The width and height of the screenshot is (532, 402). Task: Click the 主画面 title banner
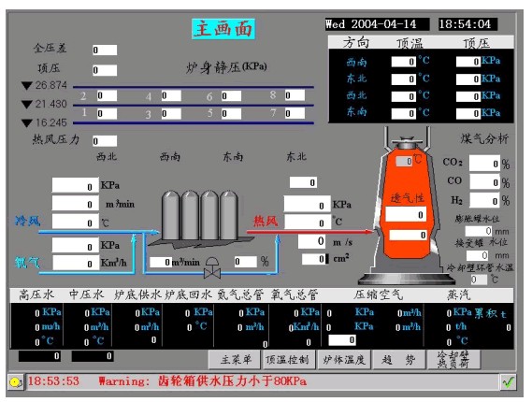click(223, 29)
